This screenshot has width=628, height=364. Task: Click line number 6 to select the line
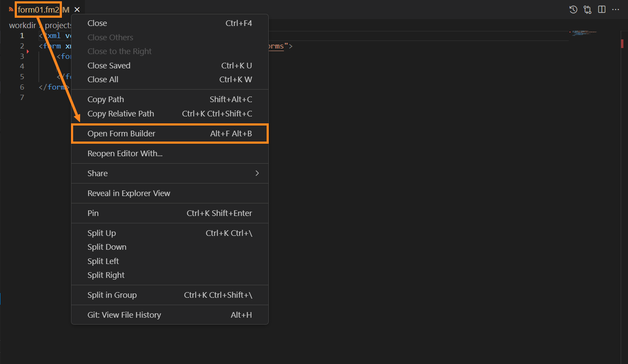22,87
